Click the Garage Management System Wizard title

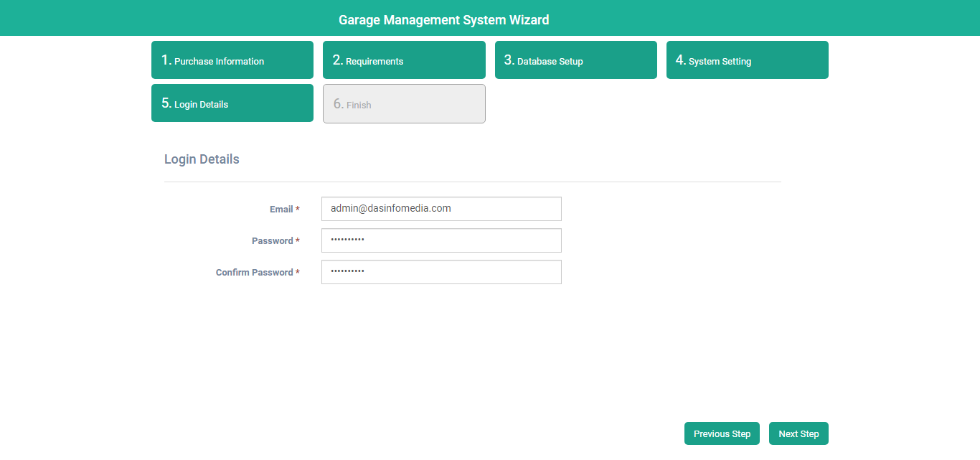click(443, 20)
